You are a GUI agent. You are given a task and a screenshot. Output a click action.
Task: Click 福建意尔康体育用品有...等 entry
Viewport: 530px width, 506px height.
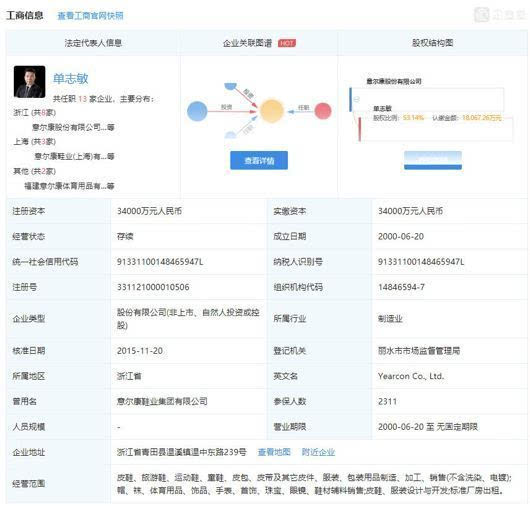(69, 186)
